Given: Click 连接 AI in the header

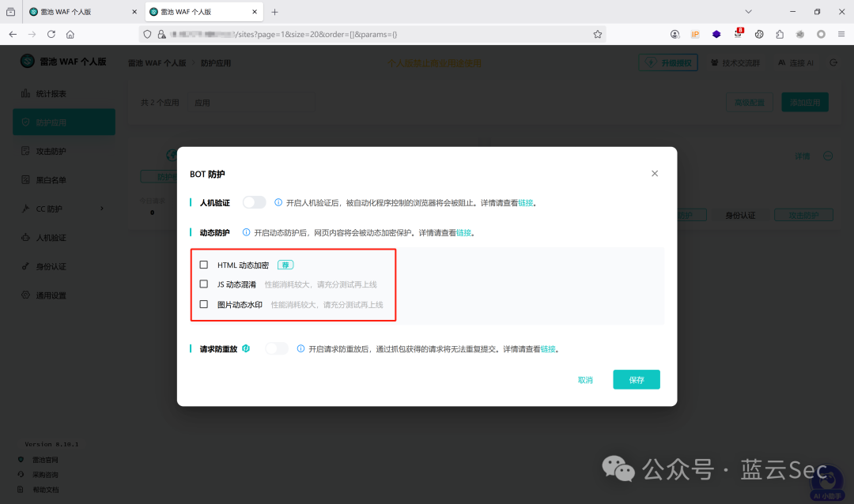Looking at the screenshot, I should click(795, 63).
